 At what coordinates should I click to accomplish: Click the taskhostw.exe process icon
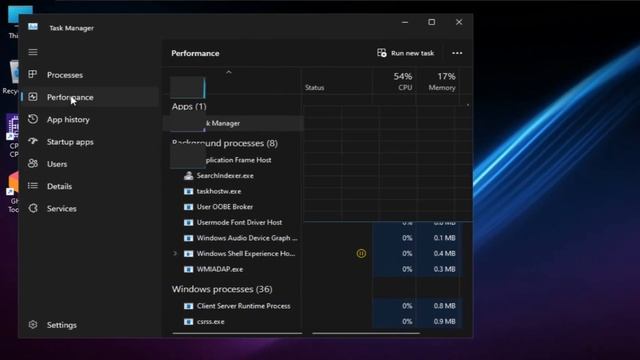(188, 191)
